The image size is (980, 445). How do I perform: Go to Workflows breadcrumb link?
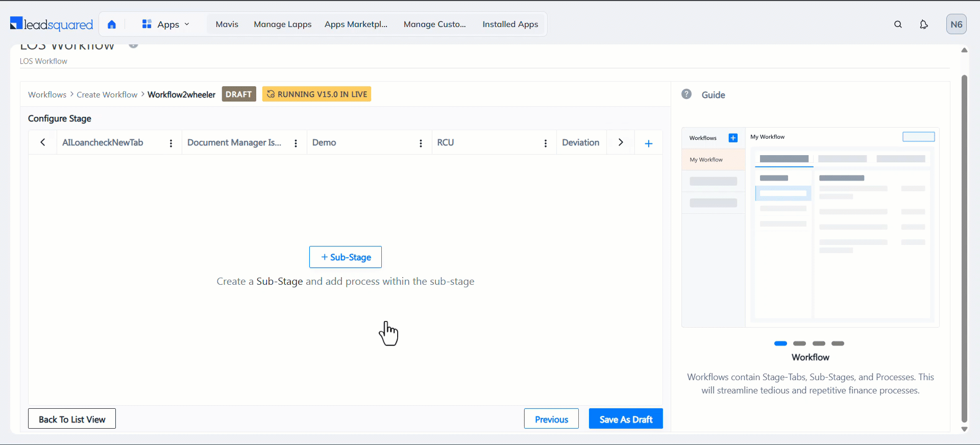pyautogui.click(x=47, y=95)
